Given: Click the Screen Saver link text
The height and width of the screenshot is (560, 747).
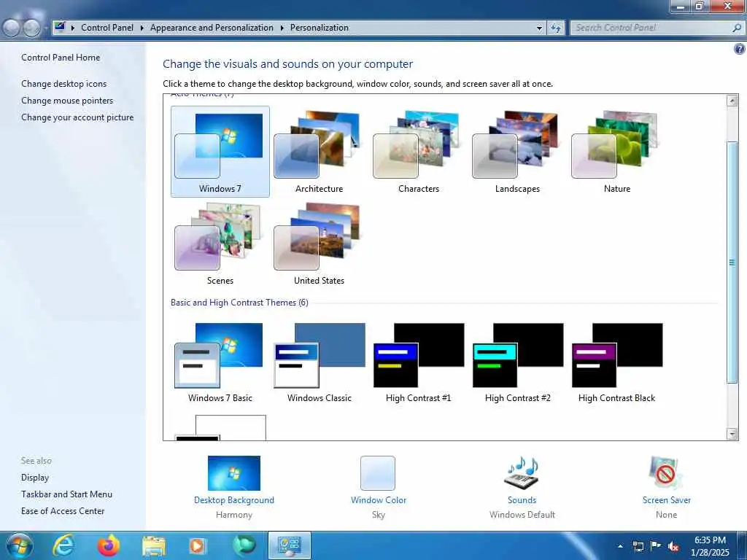Looking at the screenshot, I should (x=666, y=500).
